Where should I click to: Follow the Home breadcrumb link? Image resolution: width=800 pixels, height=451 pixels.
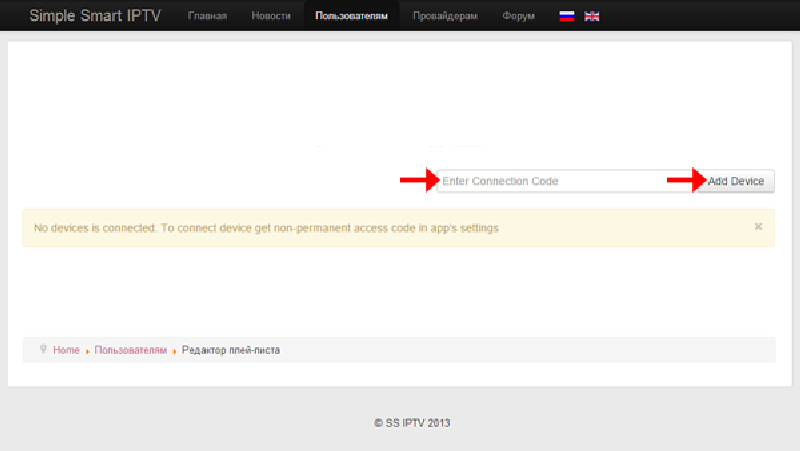66,350
